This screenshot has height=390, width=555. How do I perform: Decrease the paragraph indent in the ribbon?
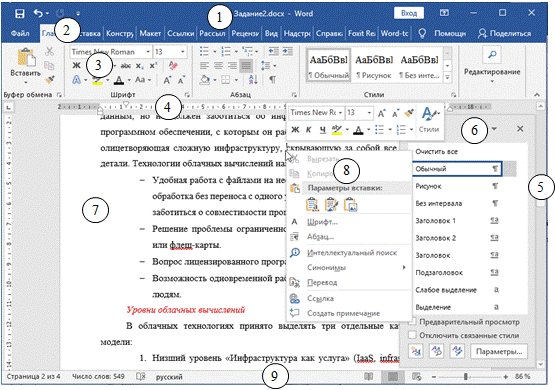(x=273, y=52)
